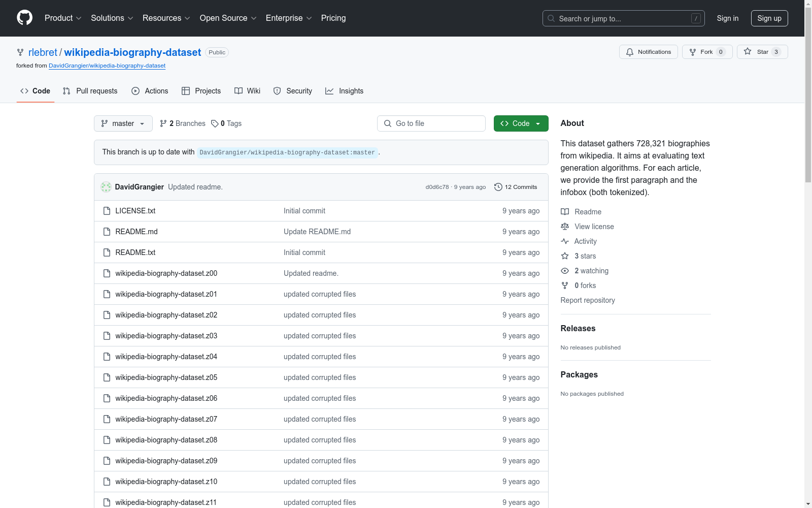
Task: Expand the Enterprise menu
Action: 289,18
